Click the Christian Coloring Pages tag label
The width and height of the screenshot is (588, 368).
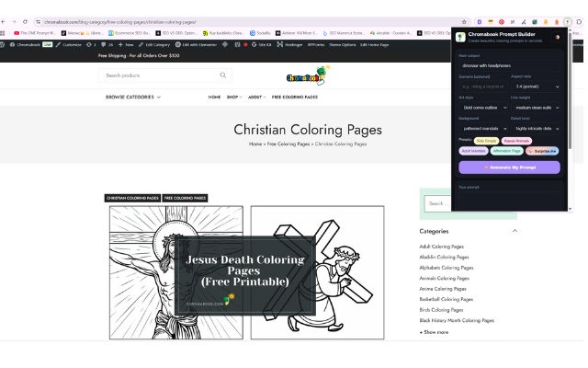click(x=132, y=198)
